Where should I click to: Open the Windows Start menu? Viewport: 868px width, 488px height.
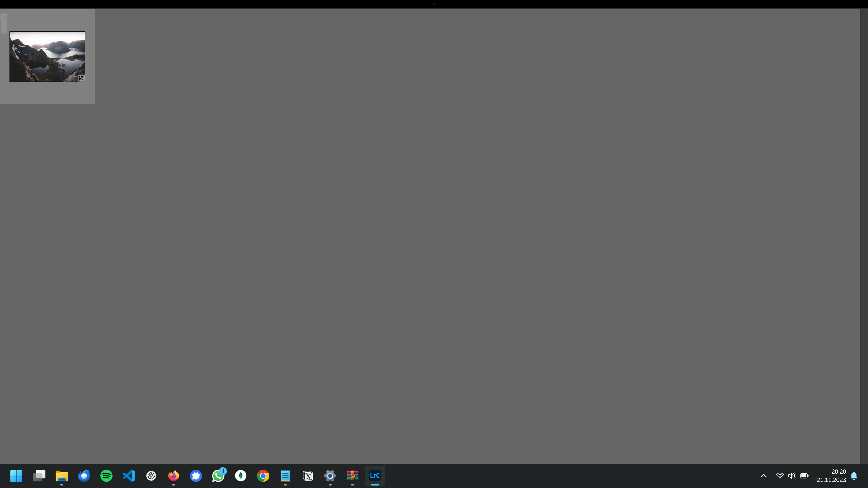click(x=16, y=476)
